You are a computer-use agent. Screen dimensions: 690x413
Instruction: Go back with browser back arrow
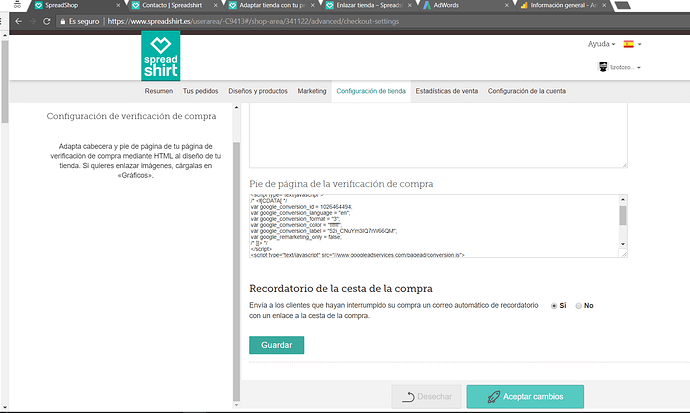coord(18,21)
